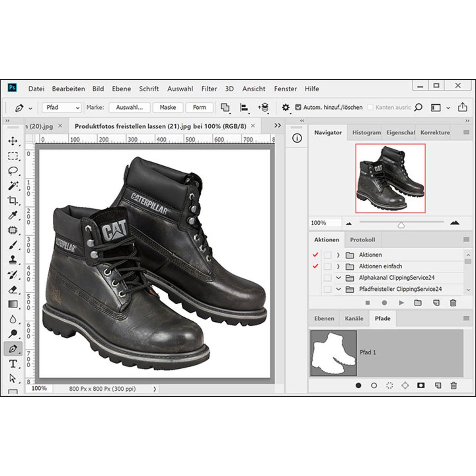Toggle Autom. hinzuf./löschen checkbox
The width and height of the screenshot is (476, 476).
coord(298,107)
